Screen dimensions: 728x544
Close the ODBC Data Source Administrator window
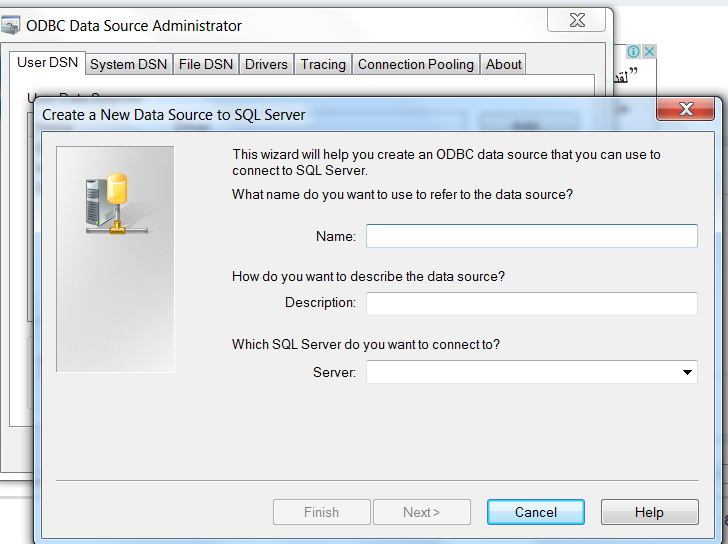[577, 20]
